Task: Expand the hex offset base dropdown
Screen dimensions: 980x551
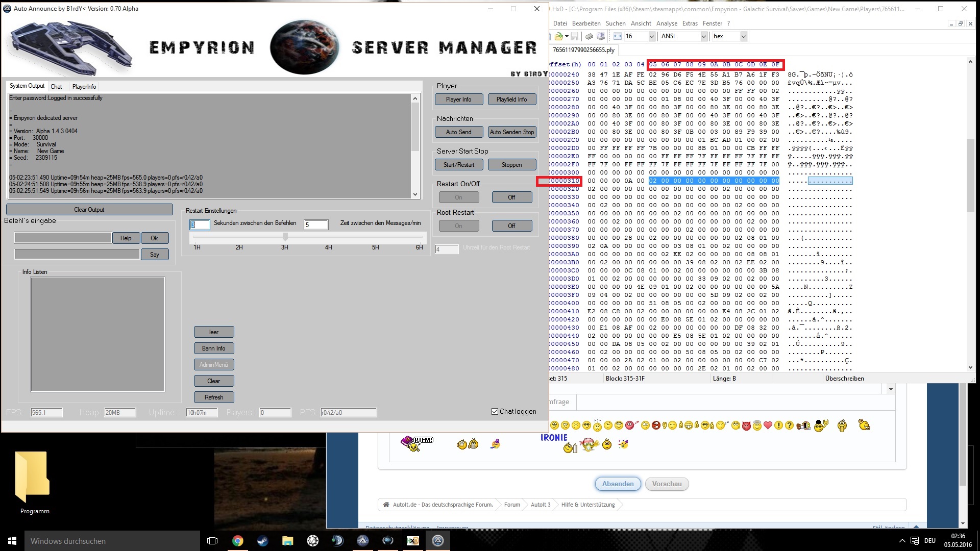Action: coord(744,36)
